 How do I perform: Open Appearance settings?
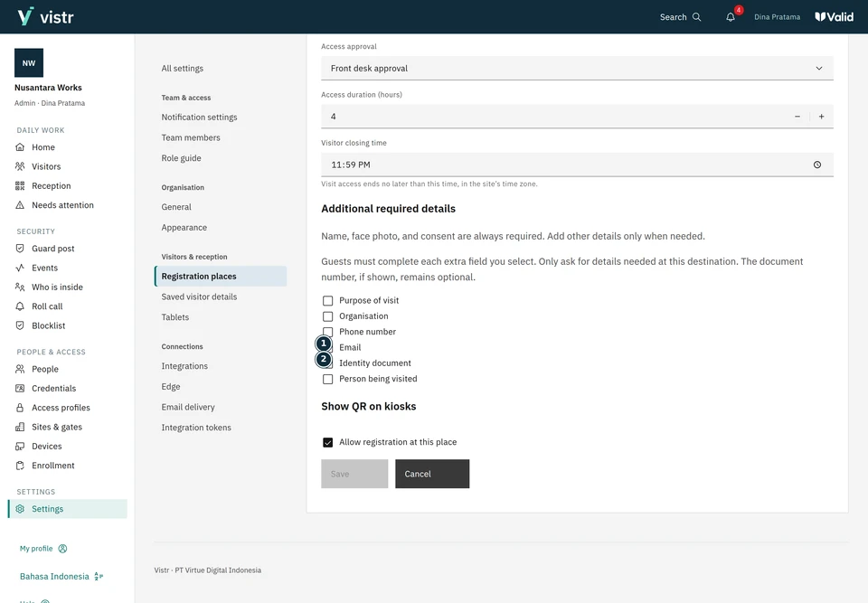(x=184, y=228)
